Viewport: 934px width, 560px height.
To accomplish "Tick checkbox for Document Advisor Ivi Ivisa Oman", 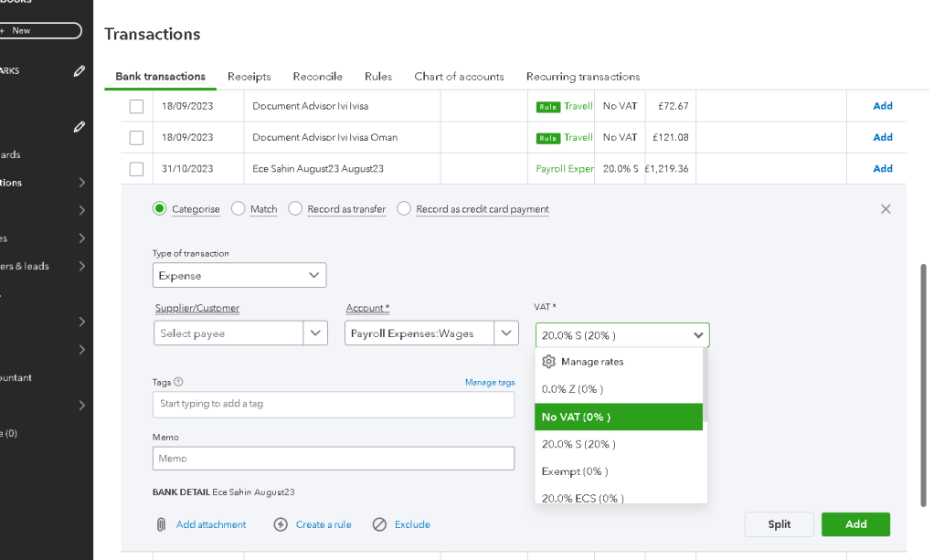I will [x=136, y=138].
